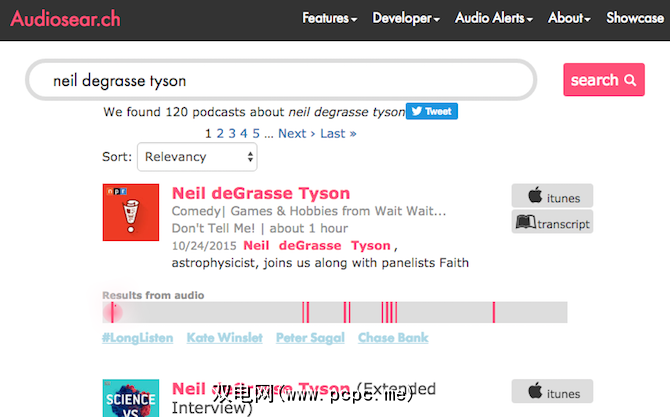Open the Wait Wait podcast thumbnail
670x417 pixels.
coord(131,212)
